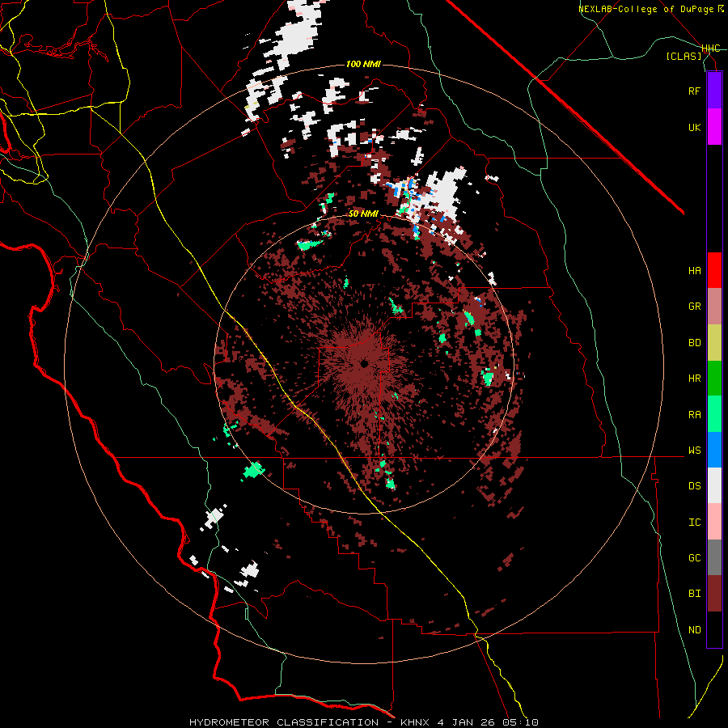Click the RA light-green legend swatch
The width and height of the screenshot is (728, 728).
point(714,414)
